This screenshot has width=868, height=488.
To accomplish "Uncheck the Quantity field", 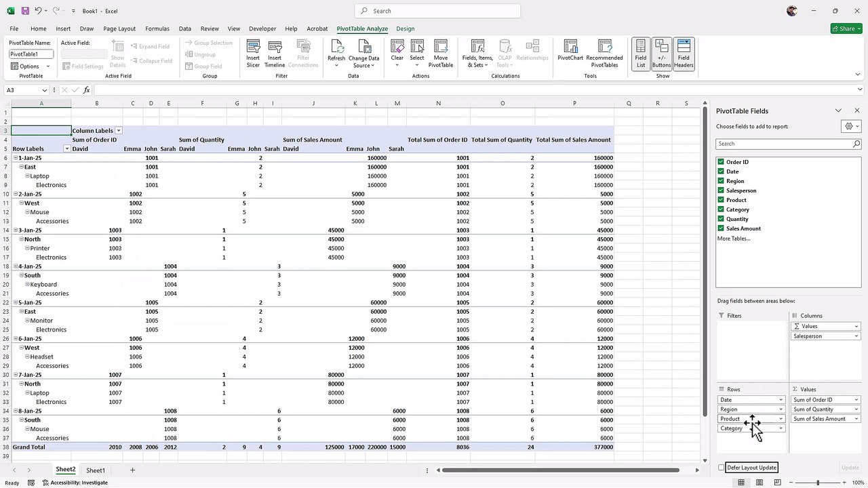I will pos(721,219).
